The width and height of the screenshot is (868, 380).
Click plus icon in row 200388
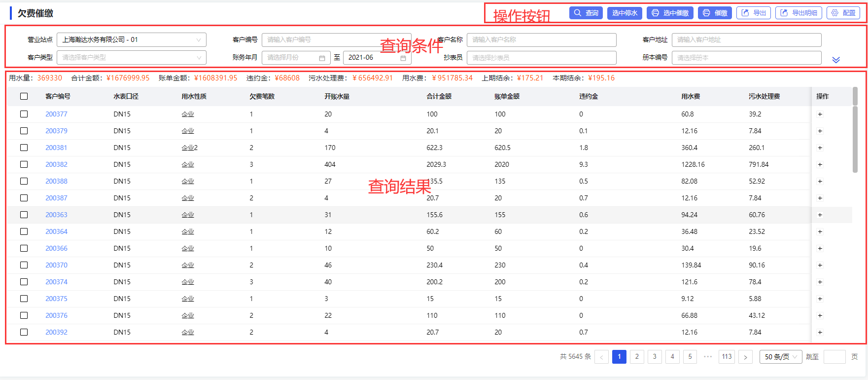820,181
